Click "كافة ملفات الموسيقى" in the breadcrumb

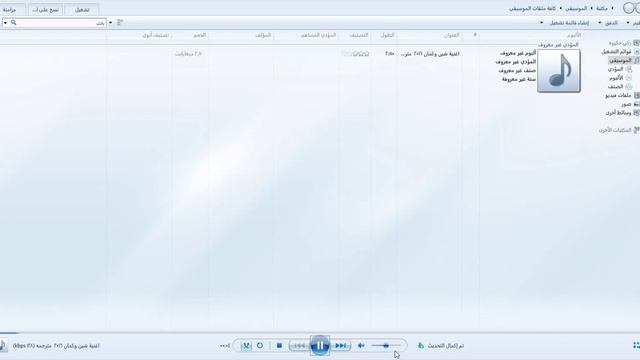(532, 8)
